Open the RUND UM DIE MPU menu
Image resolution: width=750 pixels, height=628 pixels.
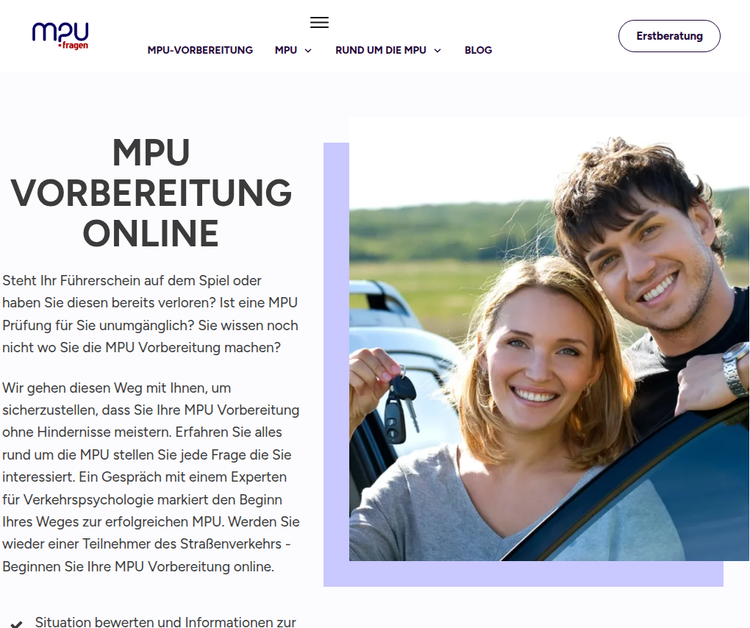pos(381,50)
